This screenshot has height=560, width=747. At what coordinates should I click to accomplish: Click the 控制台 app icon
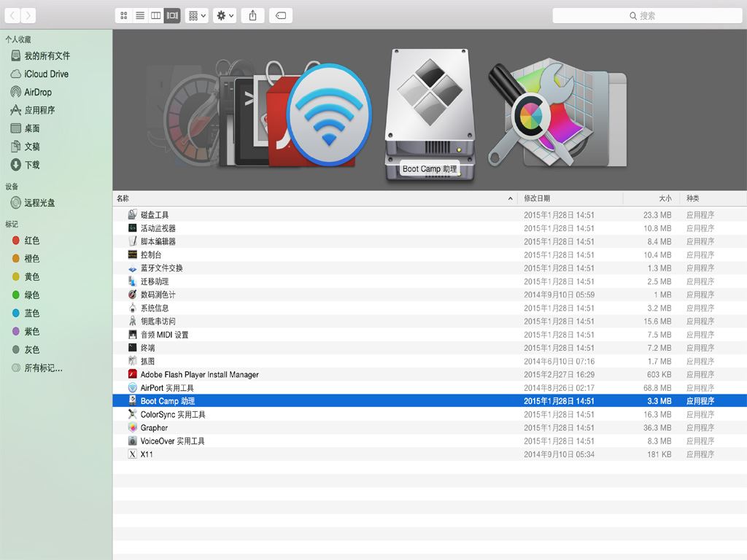pos(133,254)
